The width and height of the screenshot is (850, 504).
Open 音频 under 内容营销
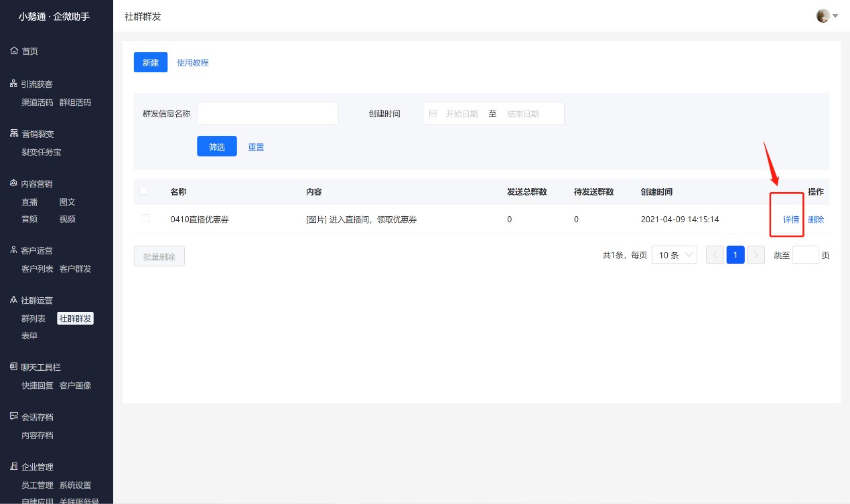[29, 219]
